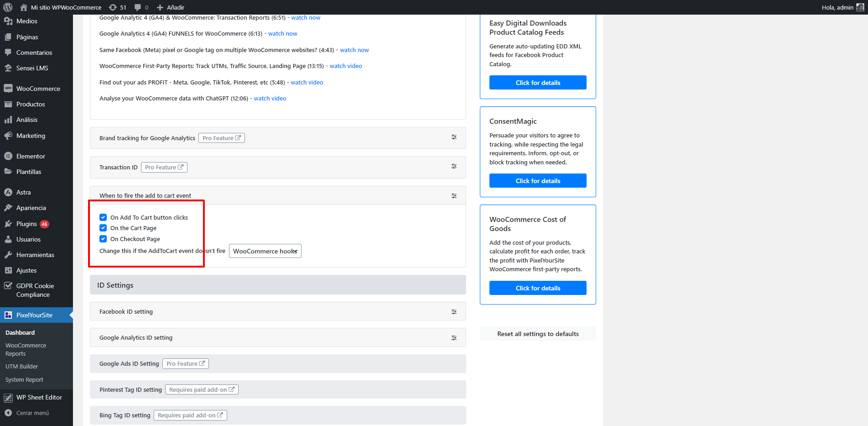Open WooCommerce Reports submenu item
Screen dimensions: 868x426
point(26,349)
